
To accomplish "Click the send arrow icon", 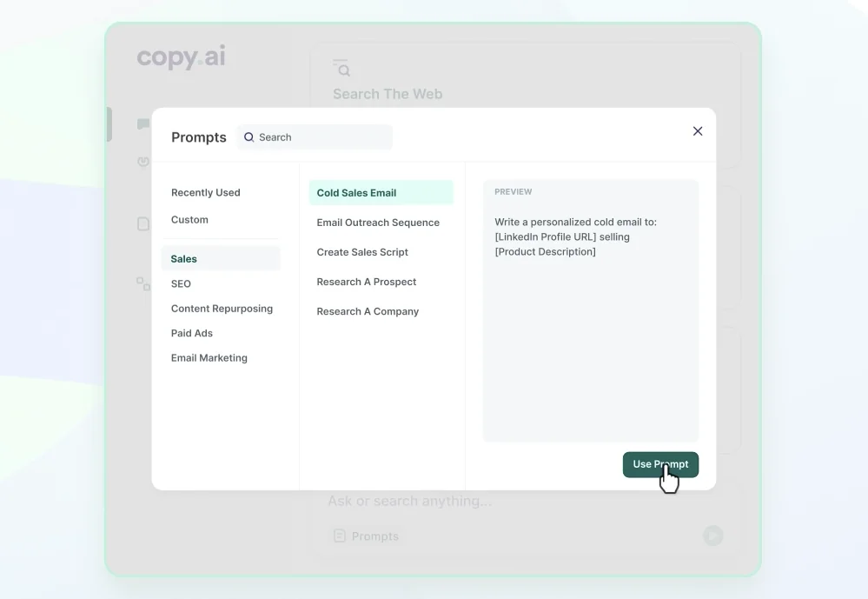I will coord(712,536).
